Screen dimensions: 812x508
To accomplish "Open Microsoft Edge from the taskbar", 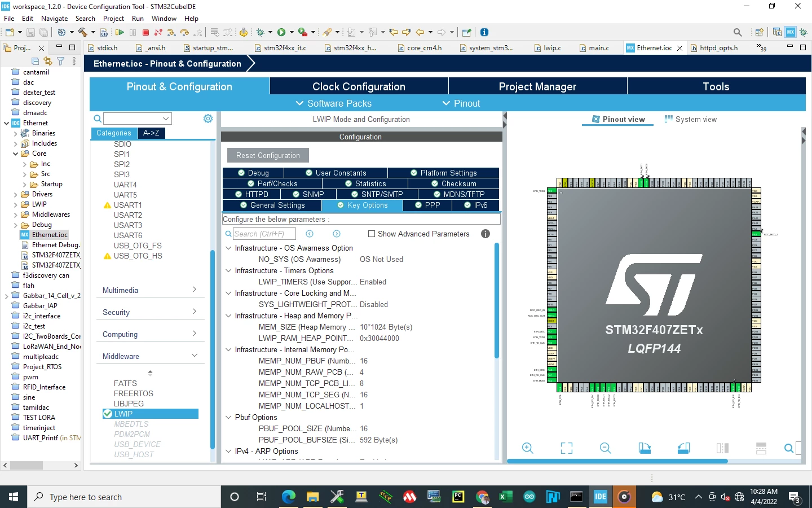I will pos(289,497).
